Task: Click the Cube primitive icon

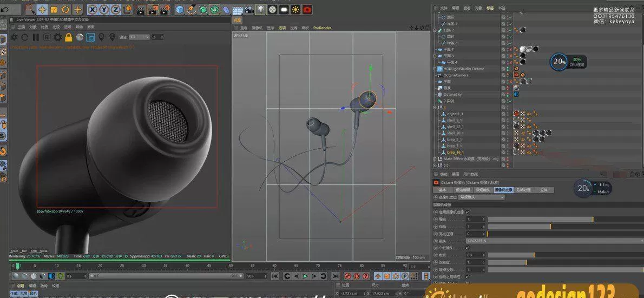Action: (x=180, y=10)
